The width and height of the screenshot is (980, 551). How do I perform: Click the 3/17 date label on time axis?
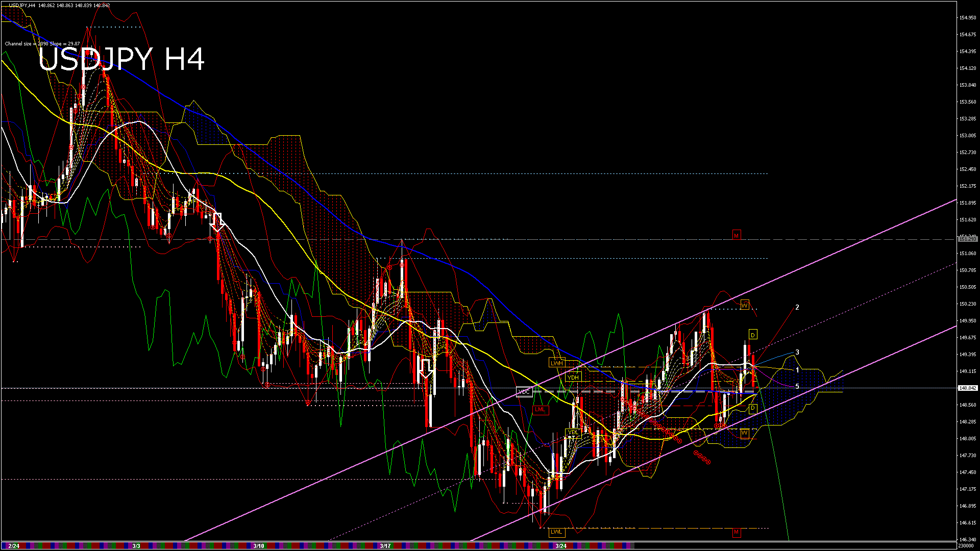[x=385, y=546]
